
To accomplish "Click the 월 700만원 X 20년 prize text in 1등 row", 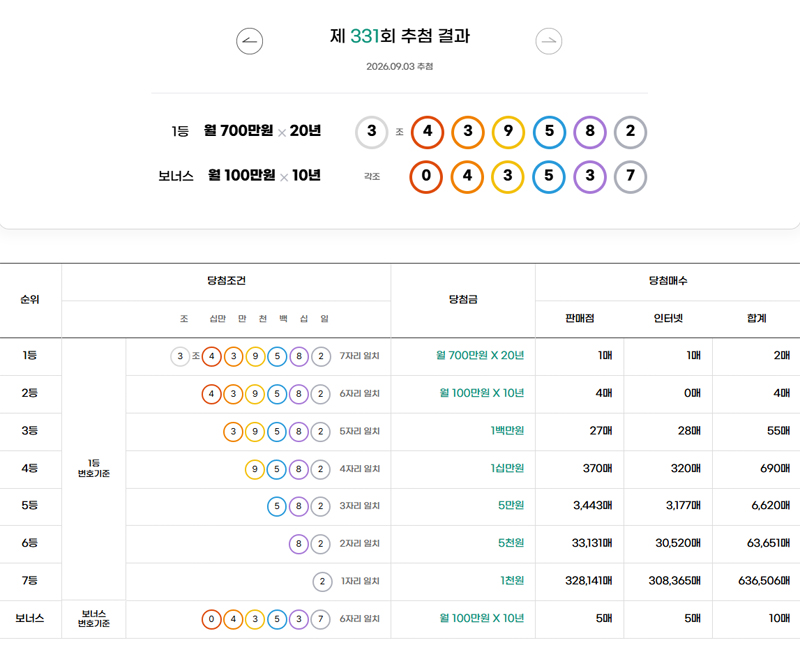I will coord(480,355).
